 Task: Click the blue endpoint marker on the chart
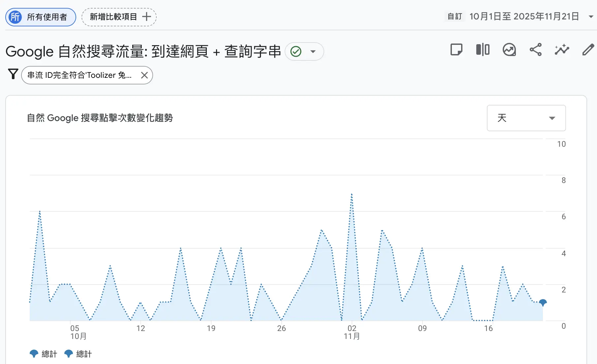(543, 302)
